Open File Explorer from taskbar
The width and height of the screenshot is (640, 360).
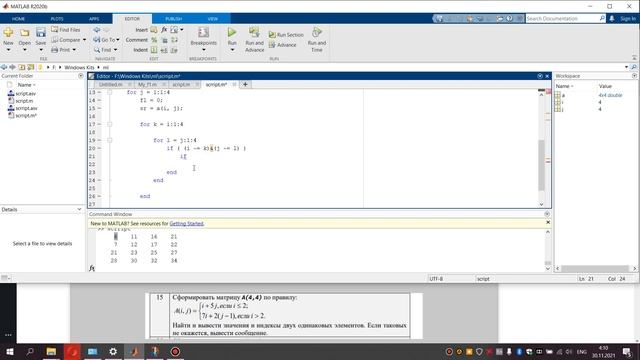tap(51, 351)
